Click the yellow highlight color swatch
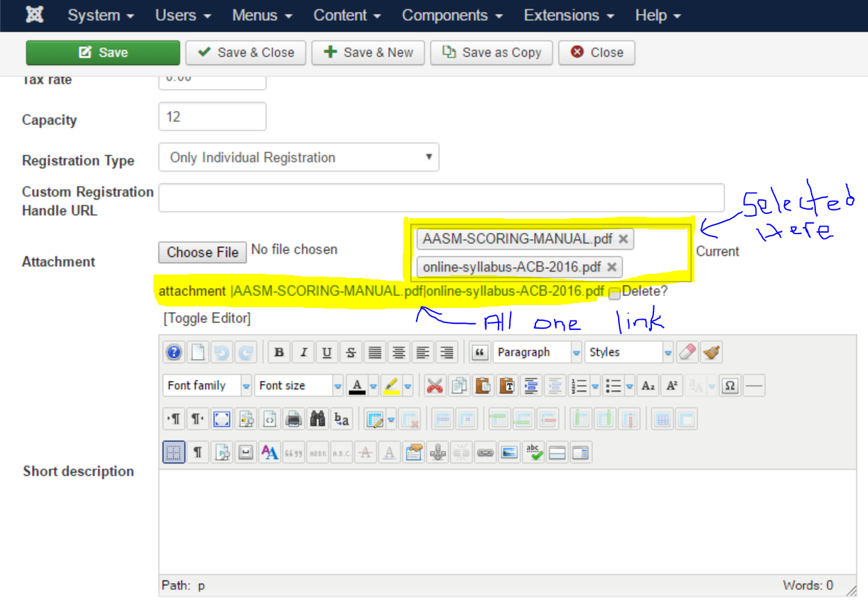This screenshot has width=868, height=606. tap(391, 386)
